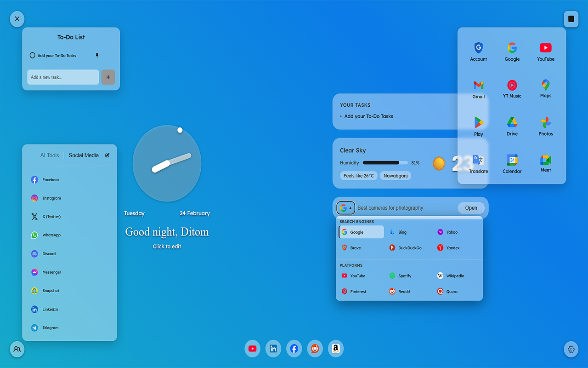Open the Google Account app shortcut
This screenshot has width=588, height=368.
click(x=478, y=52)
